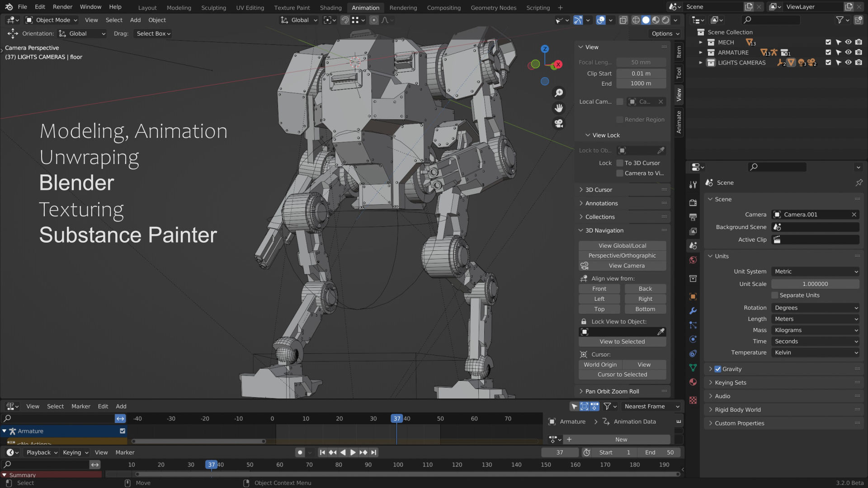Open Output properties tab icon
868x488 pixels.
pos(693,217)
